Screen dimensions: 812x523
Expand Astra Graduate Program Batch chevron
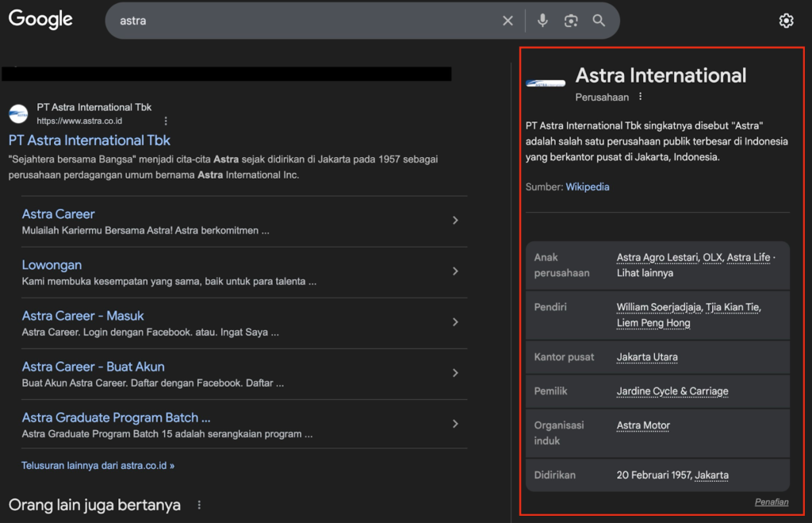(455, 424)
